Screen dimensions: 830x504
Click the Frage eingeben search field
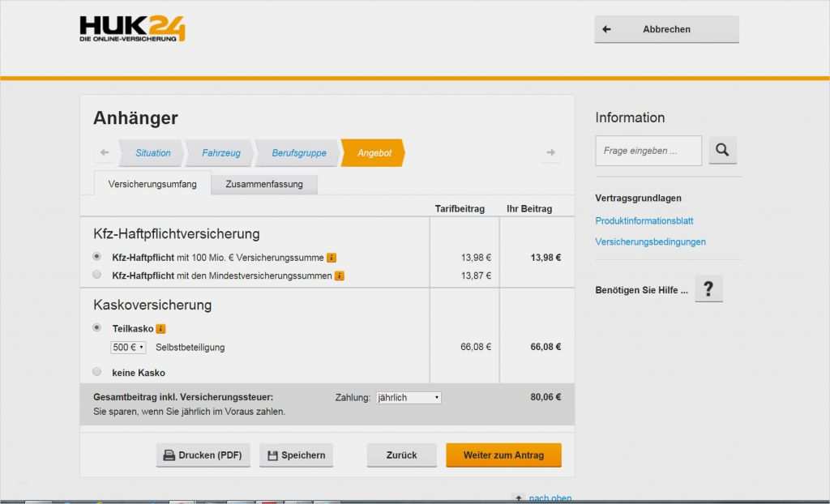(x=648, y=151)
